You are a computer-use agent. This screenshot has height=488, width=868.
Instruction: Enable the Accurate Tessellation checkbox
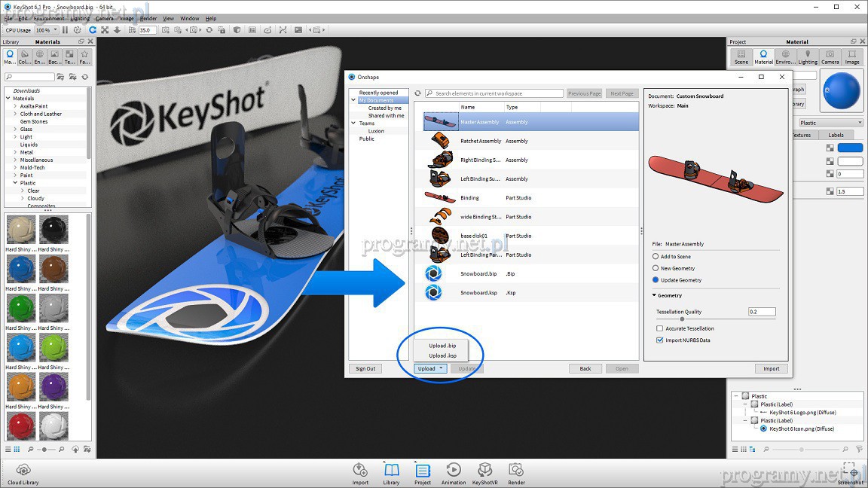tap(660, 328)
